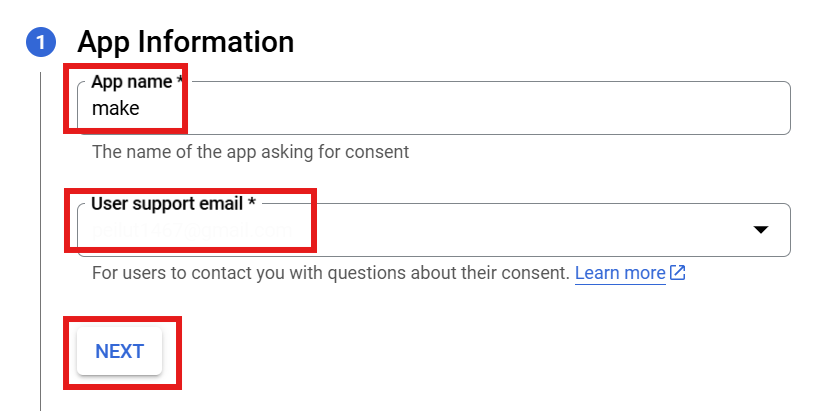Screen dimensions: 817x411
Task: Click the word "make" in App name
Action: (116, 108)
